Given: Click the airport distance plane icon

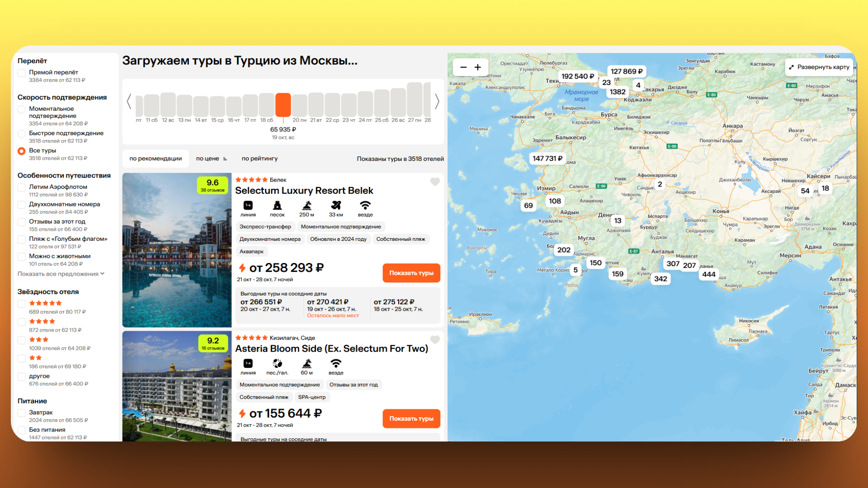Looking at the screenshot, I should 336,205.
